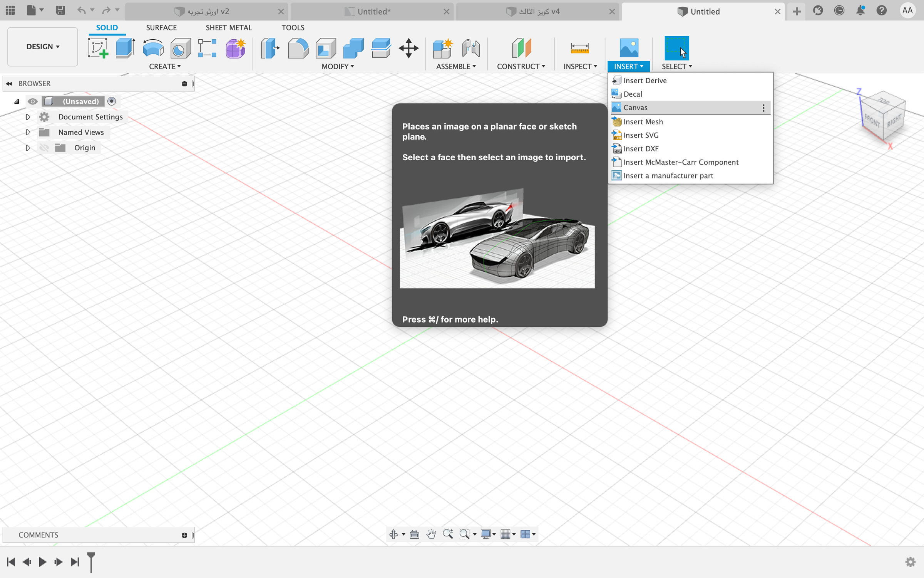924x578 pixels.
Task: Click the Insert image toolbar icon
Action: coord(629,48)
